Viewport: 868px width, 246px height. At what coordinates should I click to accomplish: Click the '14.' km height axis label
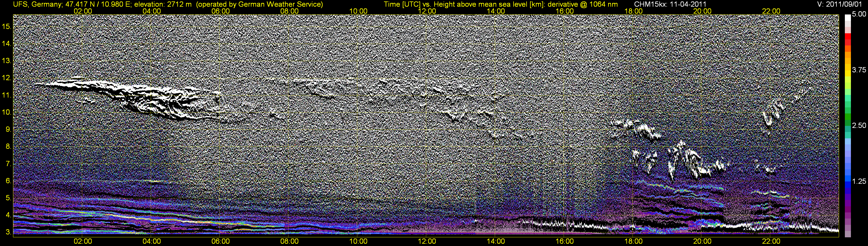[7, 43]
